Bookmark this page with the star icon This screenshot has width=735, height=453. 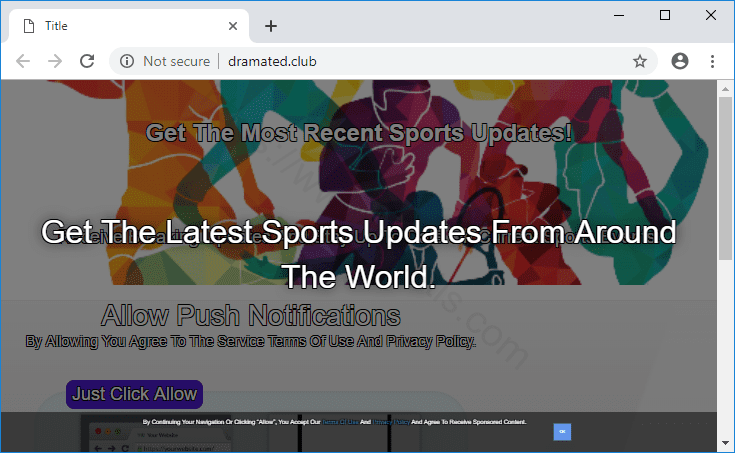pyautogui.click(x=640, y=61)
